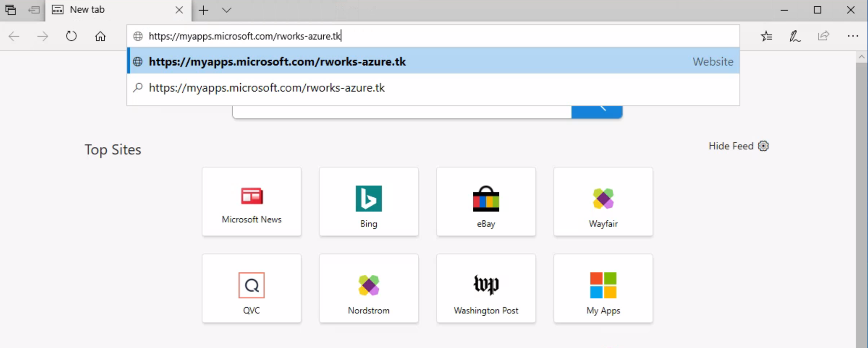
Task: Go back to previous page
Action: (14, 36)
